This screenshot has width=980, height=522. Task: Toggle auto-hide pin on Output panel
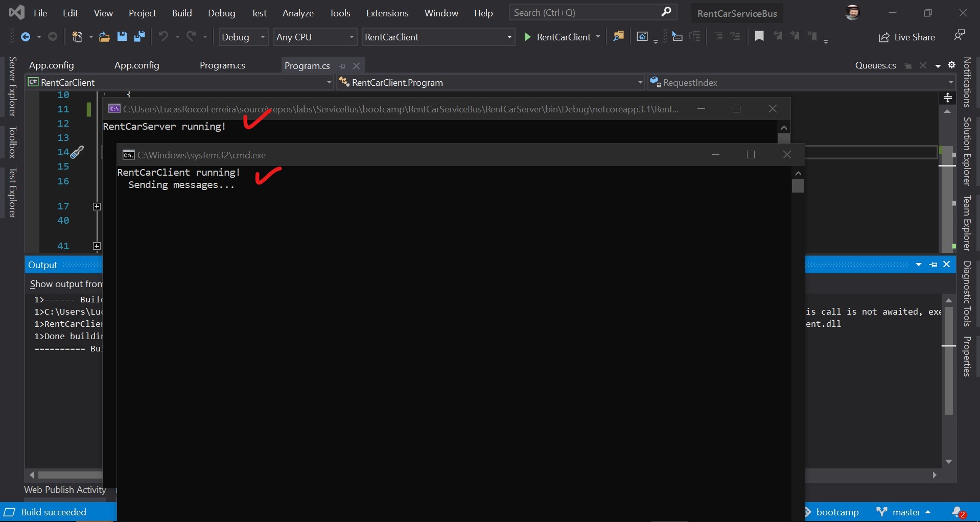click(934, 265)
